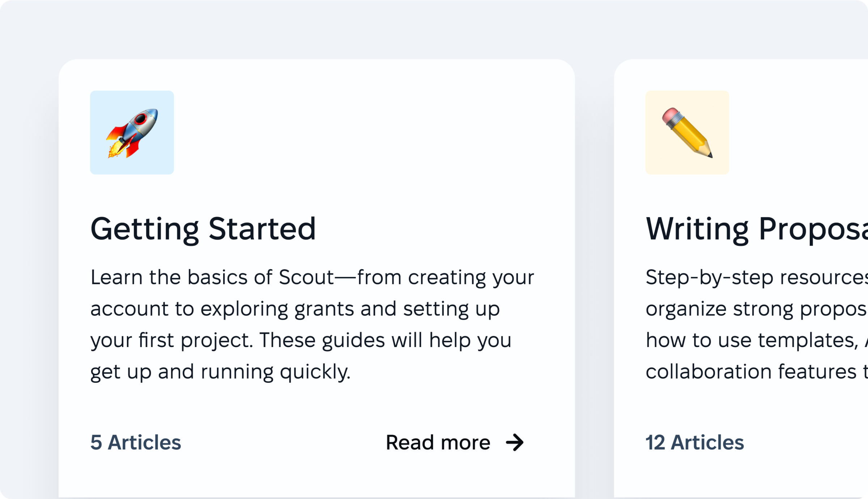The height and width of the screenshot is (499, 868).
Task: Click the gray gap between the two cards
Action: 594,253
